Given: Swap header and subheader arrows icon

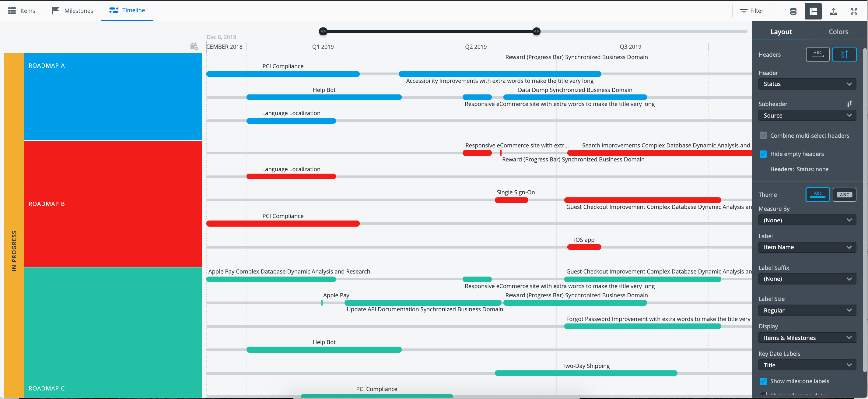Looking at the screenshot, I should pos(849,104).
